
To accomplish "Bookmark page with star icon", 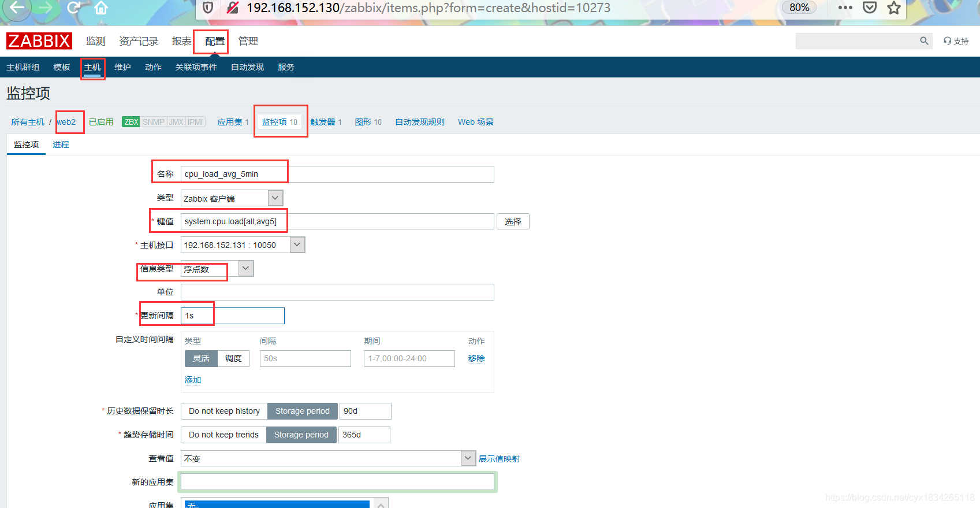I will pyautogui.click(x=894, y=8).
